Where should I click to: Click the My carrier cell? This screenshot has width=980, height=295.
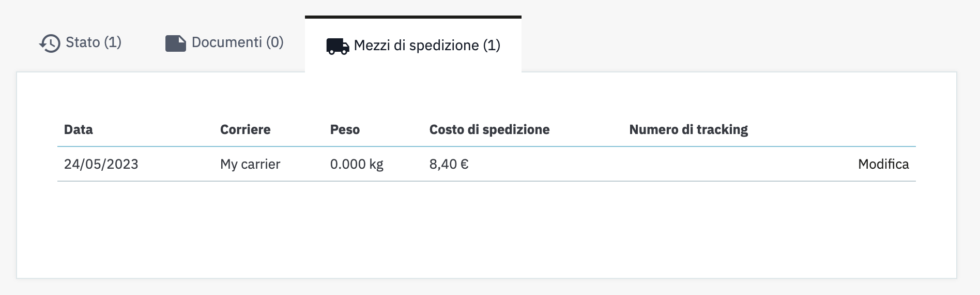250,164
